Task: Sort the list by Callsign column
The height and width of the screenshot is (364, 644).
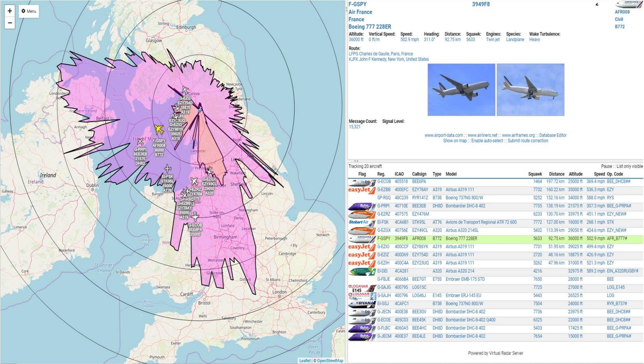Action: pyautogui.click(x=419, y=174)
